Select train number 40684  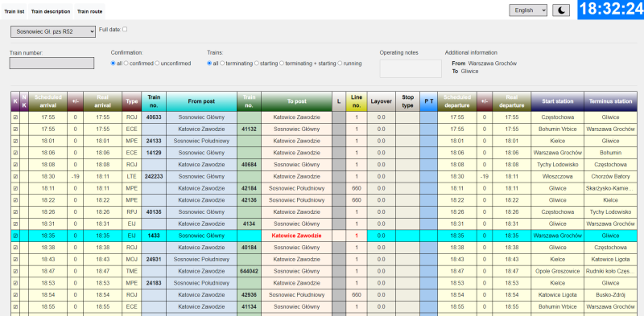249,165
